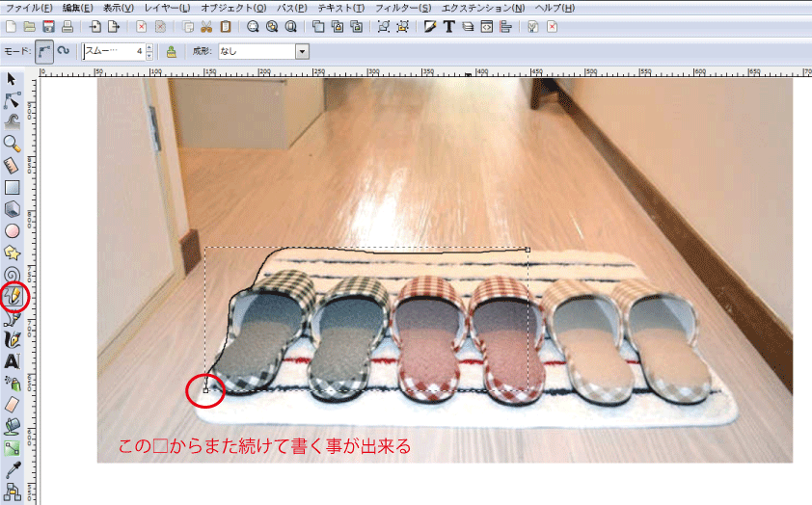Select the Star polygon tool
Image resolution: width=812 pixels, height=505 pixels.
pyautogui.click(x=12, y=252)
